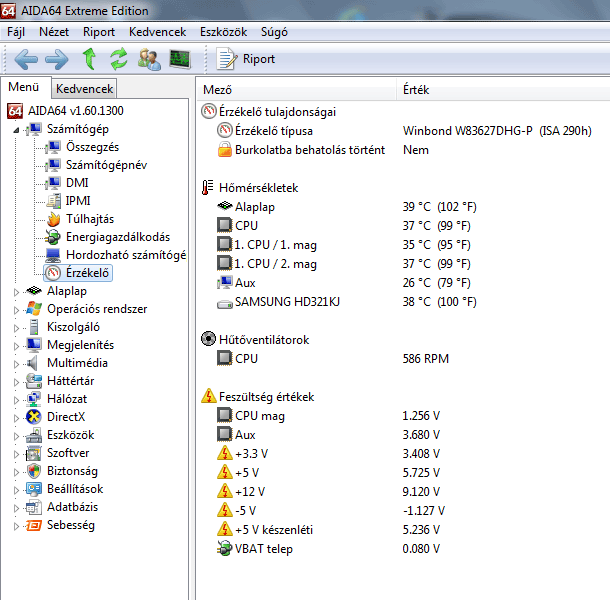
Task: Select the '+12 V' voltage row
Action: pos(328,492)
